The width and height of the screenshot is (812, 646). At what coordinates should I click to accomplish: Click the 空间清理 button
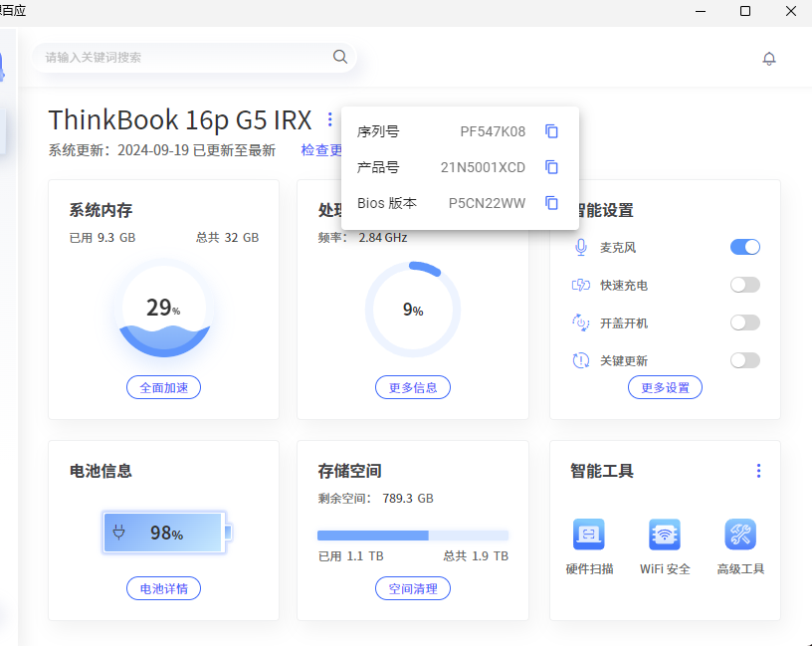413,588
